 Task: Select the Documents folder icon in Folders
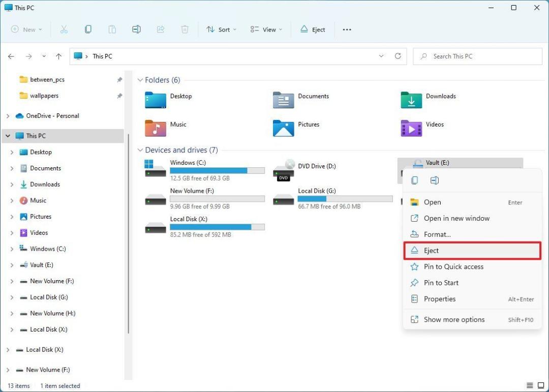pyautogui.click(x=283, y=100)
